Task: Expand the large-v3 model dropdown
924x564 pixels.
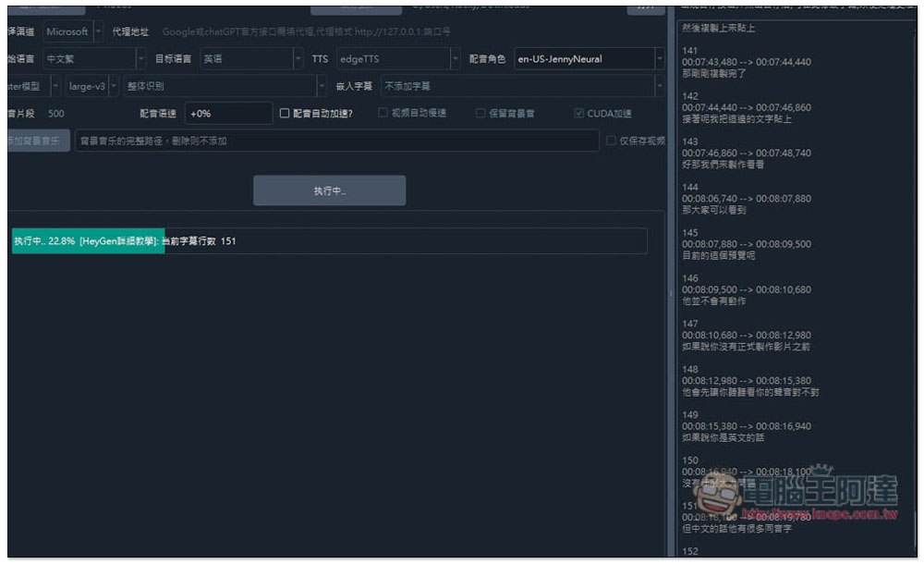Action: click(92, 86)
